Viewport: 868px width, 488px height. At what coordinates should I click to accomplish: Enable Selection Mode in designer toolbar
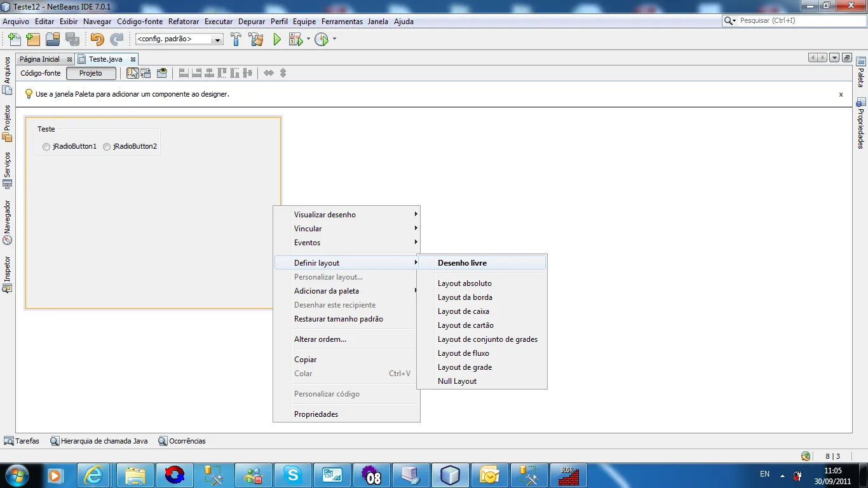pos(132,73)
